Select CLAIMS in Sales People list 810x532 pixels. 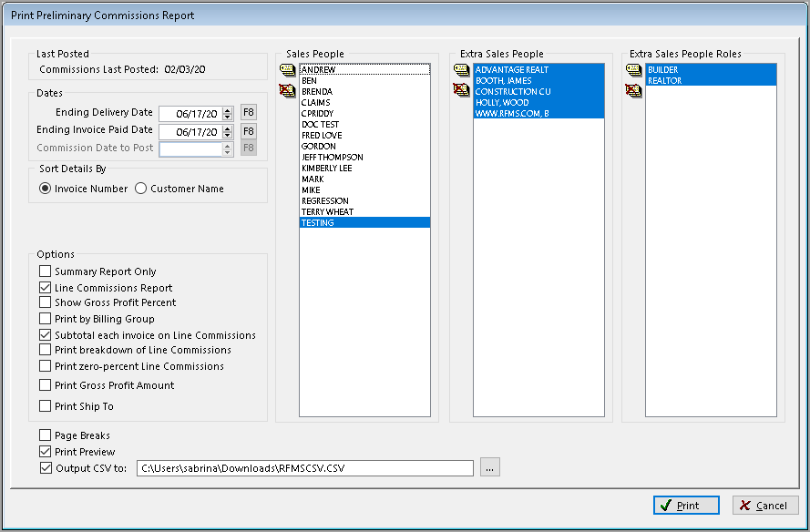(364, 102)
